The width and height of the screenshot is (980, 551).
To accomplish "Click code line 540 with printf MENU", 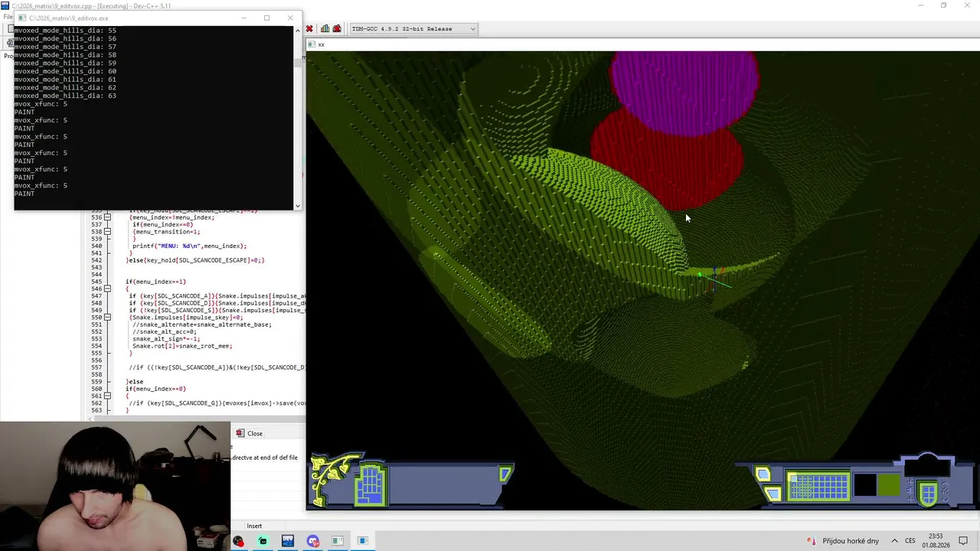I will pyautogui.click(x=189, y=246).
